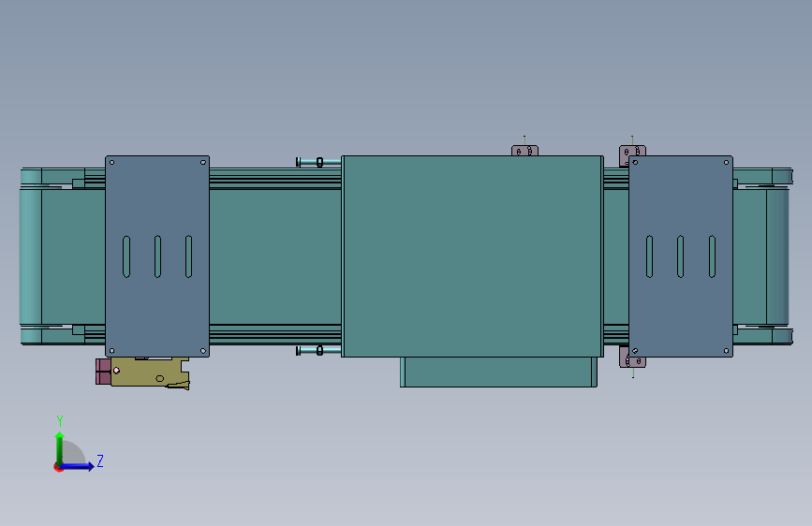This screenshot has width=812, height=526.
Task: Select the middle slot on the right plate
Action: pos(681,256)
